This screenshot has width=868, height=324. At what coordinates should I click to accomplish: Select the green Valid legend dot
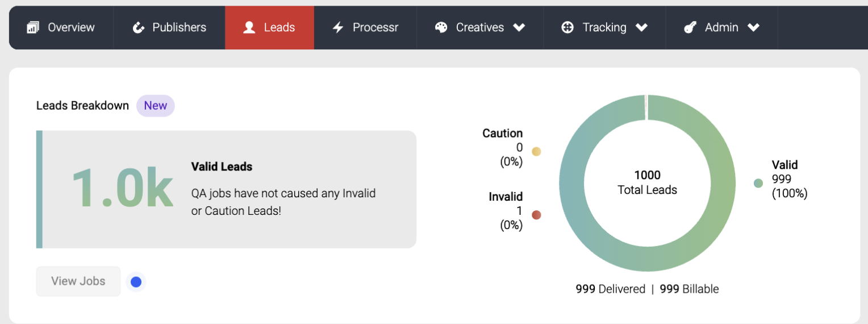click(758, 183)
